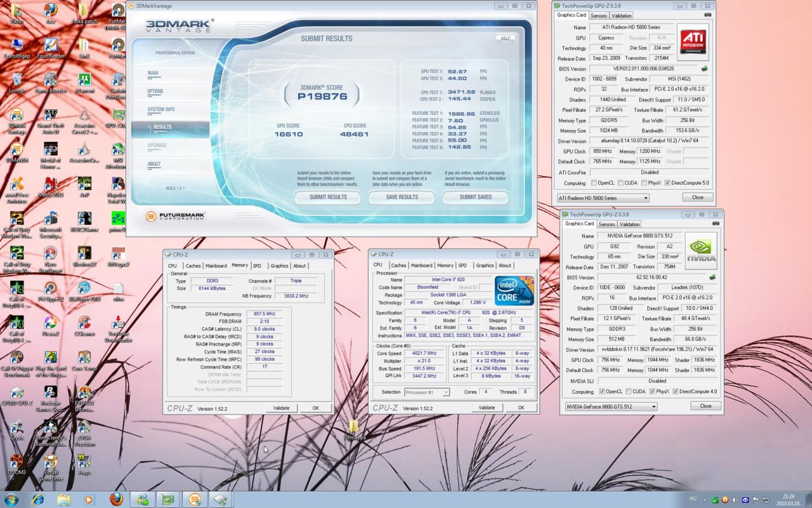Open the Windows Start menu
The image size is (812, 508).
pyautogui.click(x=11, y=499)
